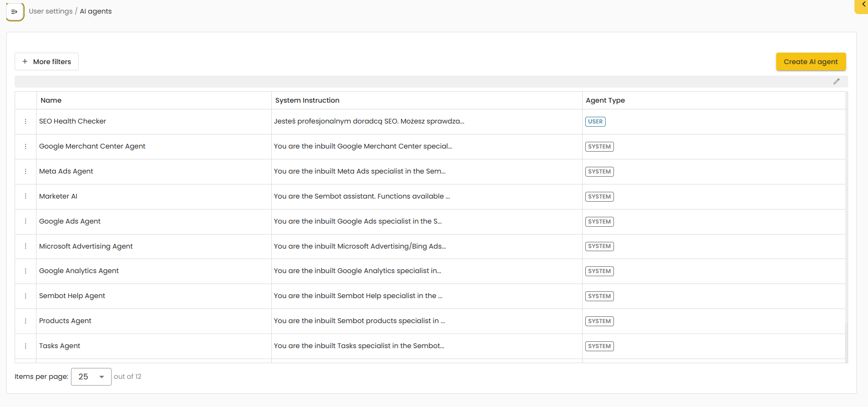Open row options for Google Ads Agent
This screenshot has width=868, height=407.
(26, 221)
